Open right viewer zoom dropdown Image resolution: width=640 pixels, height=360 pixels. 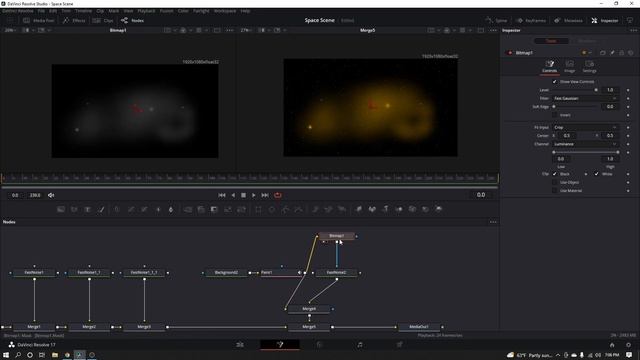[x=247, y=30]
